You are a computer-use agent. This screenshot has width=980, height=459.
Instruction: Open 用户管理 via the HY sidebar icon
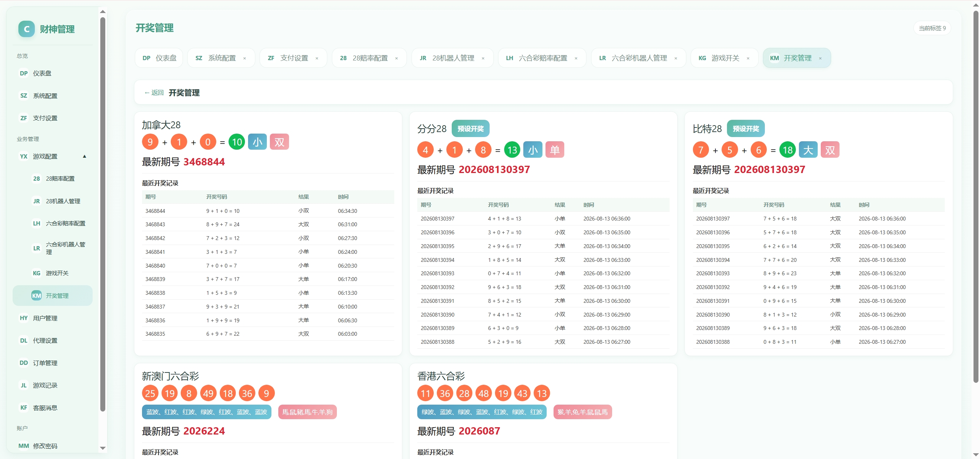[24, 318]
